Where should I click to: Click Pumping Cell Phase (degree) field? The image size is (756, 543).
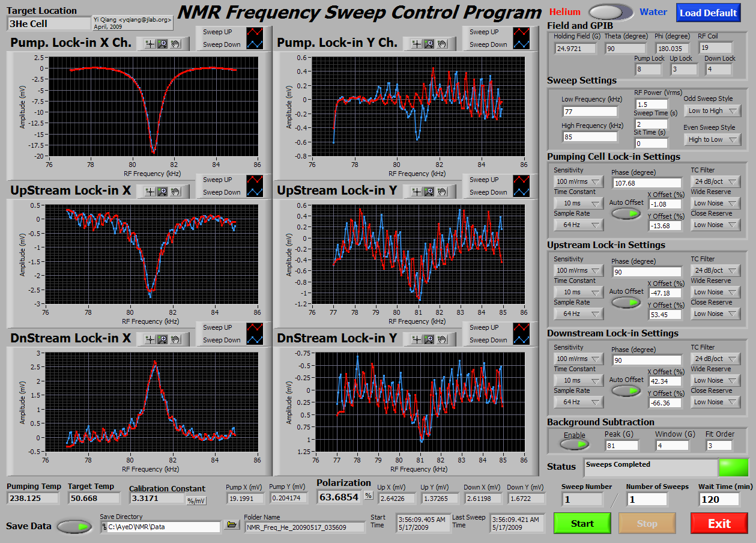coord(647,183)
